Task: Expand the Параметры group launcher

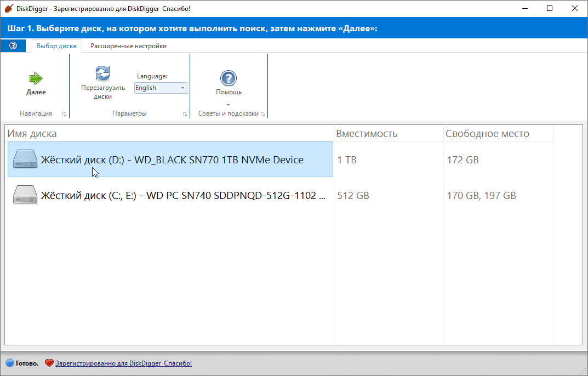Action: tap(184, 114)
